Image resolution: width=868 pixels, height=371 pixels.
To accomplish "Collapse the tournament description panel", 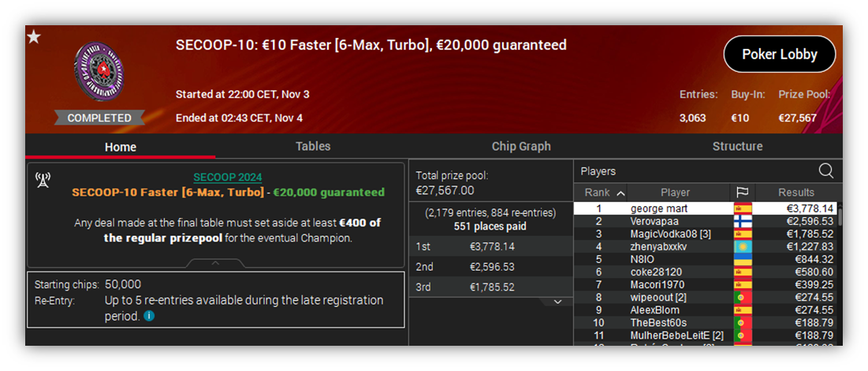I will click(216, 263).
